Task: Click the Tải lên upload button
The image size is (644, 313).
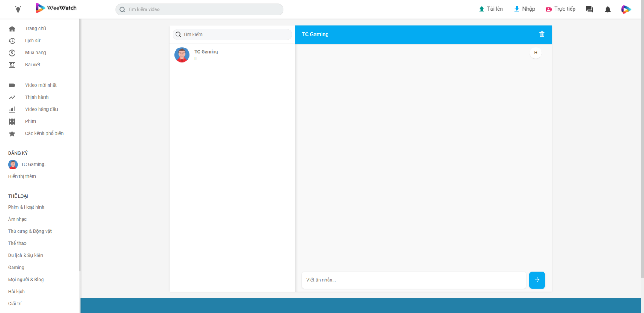Action: 491,9
